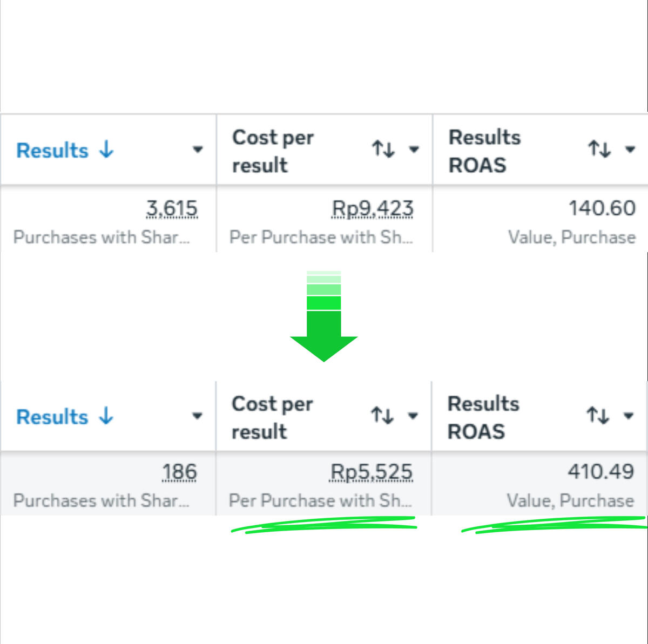Sort by bottom Cost per result arrows

[382, 416]
